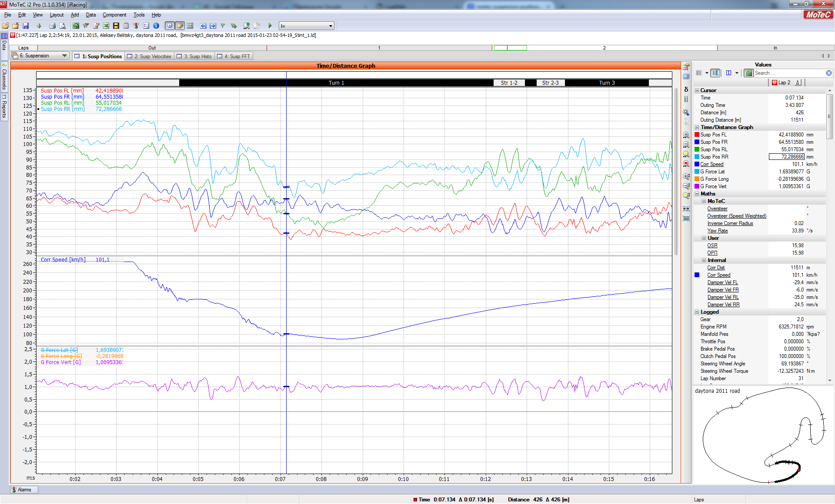The height and width of the screenshot is (504, 835).
Task: Toggle the overlay mode button in toolbar
Action: pyautogui.click(x=180, y=26)
